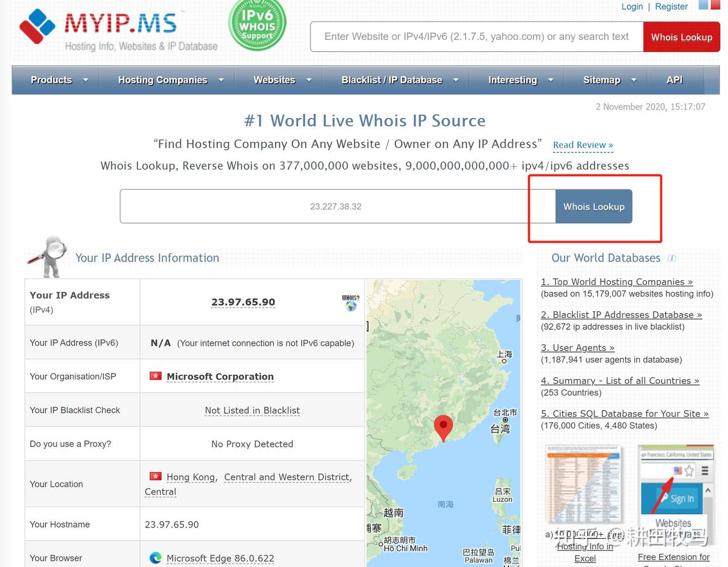
Task: Click the Your Organisation/ISP label
Action: pyautogui.click(x=73, y=376)
